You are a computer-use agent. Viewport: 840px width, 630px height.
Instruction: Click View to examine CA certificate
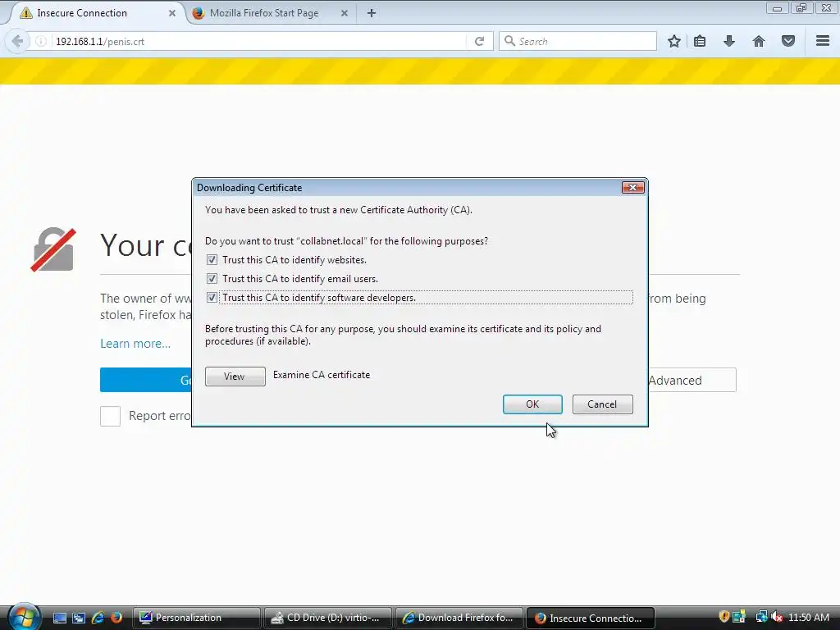click(235, 376)
